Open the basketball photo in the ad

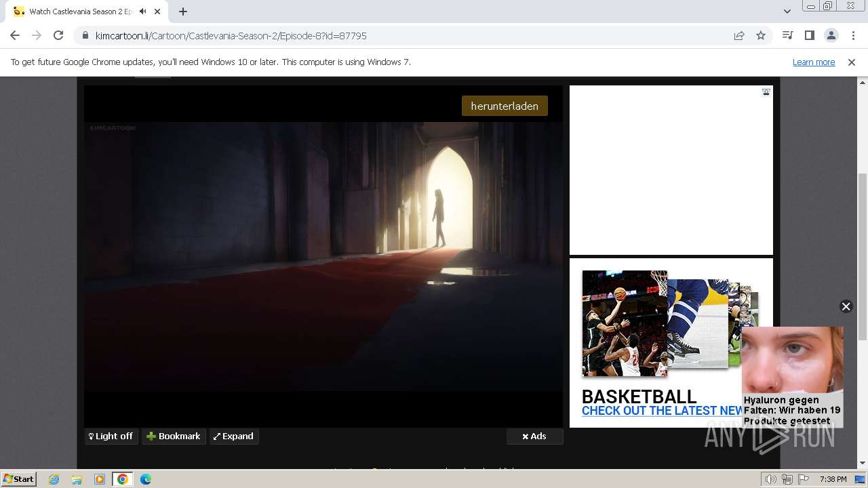click(625, 323)
